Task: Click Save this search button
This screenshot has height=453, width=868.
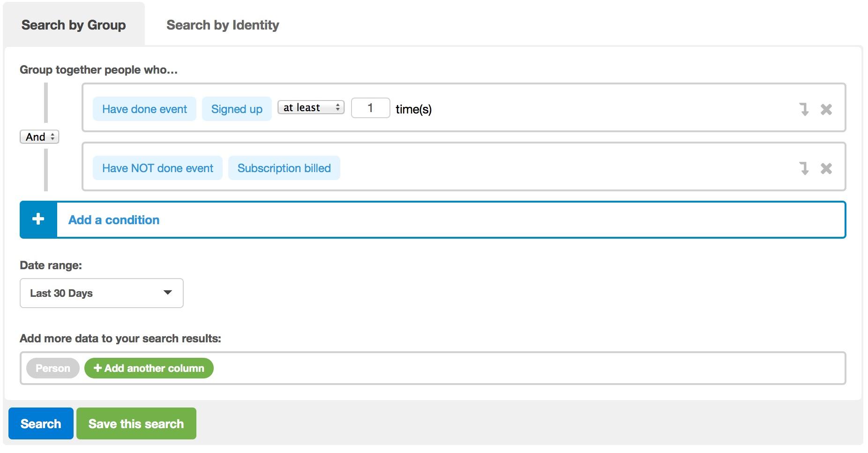Action: [136, 423]
